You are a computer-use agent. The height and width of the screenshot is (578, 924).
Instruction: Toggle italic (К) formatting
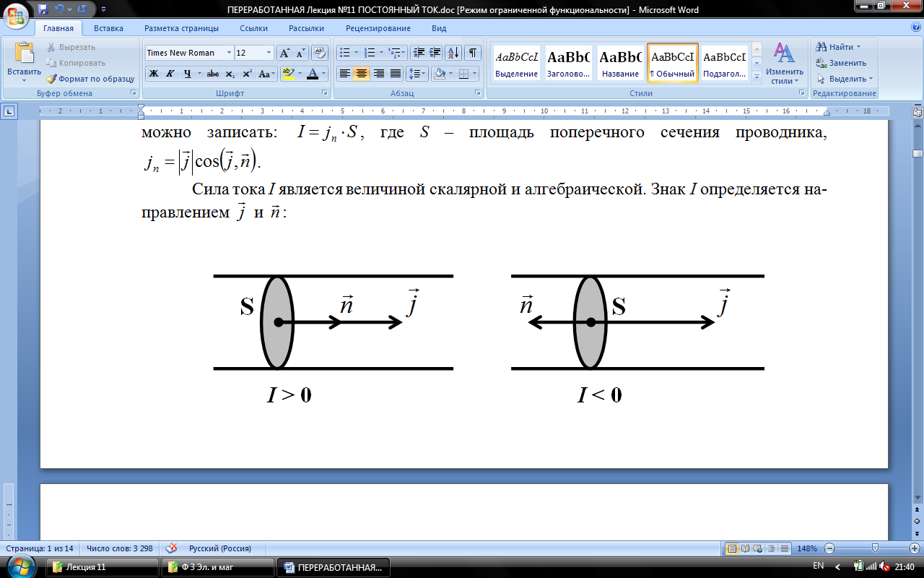click(170, 73)
